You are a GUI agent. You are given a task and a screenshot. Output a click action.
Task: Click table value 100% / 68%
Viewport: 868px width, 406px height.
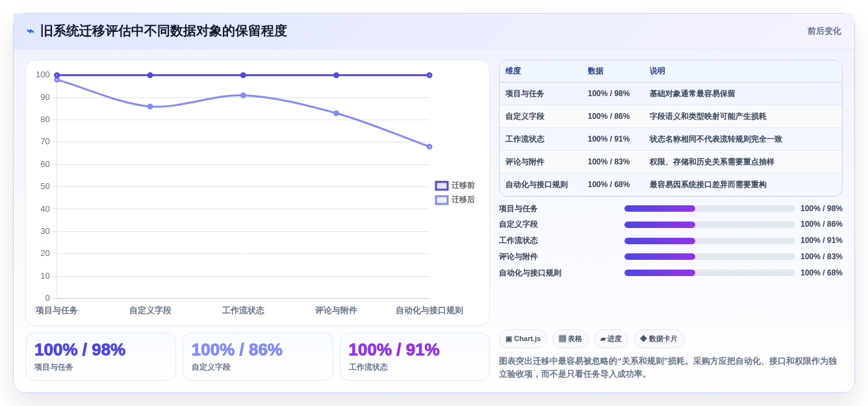(609, 185)
